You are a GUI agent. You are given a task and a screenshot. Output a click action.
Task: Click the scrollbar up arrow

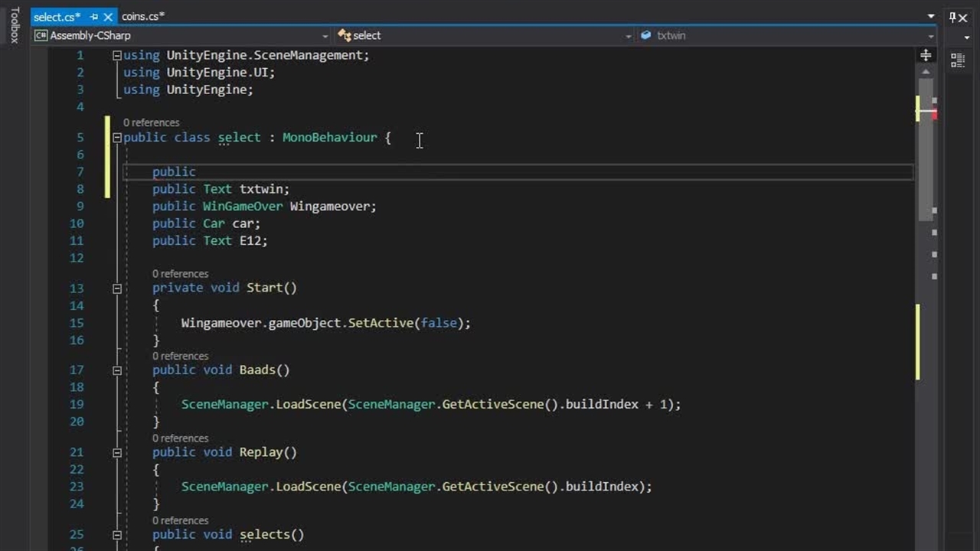[926, 72]
